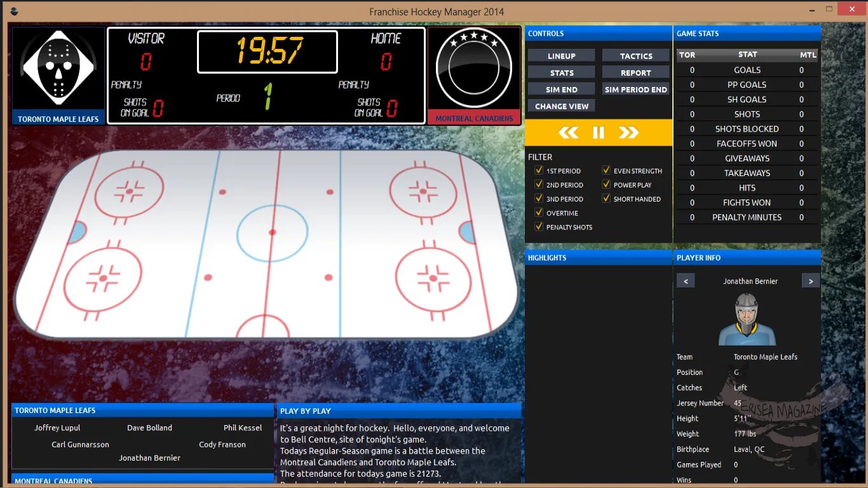Click the Toronto Maple Leafs goalie mask logo
868x488 pixels.
pyautogui.click(x=58, y=68)
